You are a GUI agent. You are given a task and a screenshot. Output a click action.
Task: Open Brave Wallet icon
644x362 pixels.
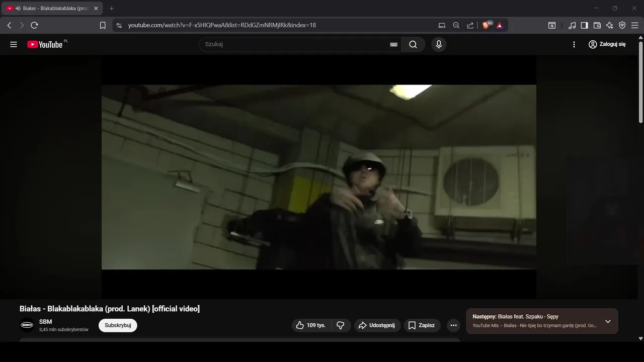click(597, 25)
